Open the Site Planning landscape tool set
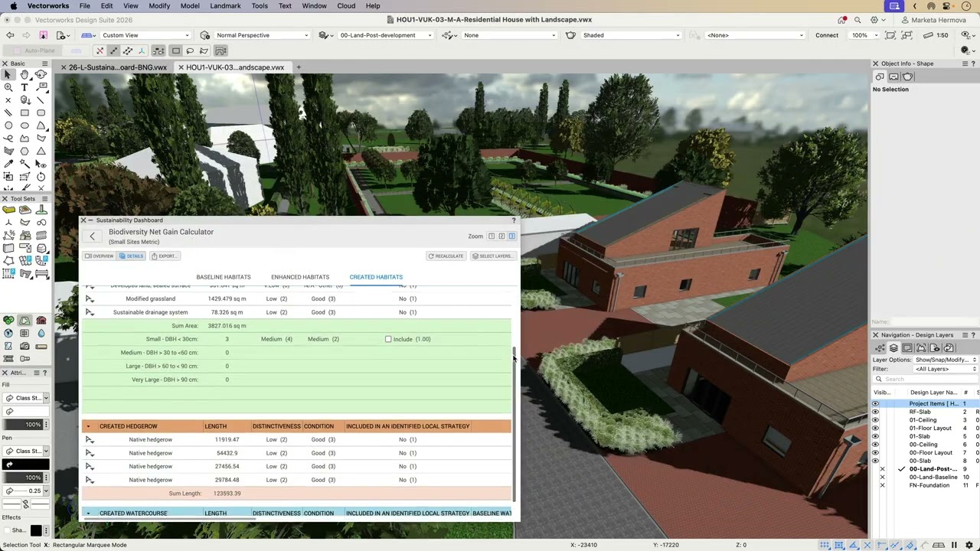 (24, 321)
